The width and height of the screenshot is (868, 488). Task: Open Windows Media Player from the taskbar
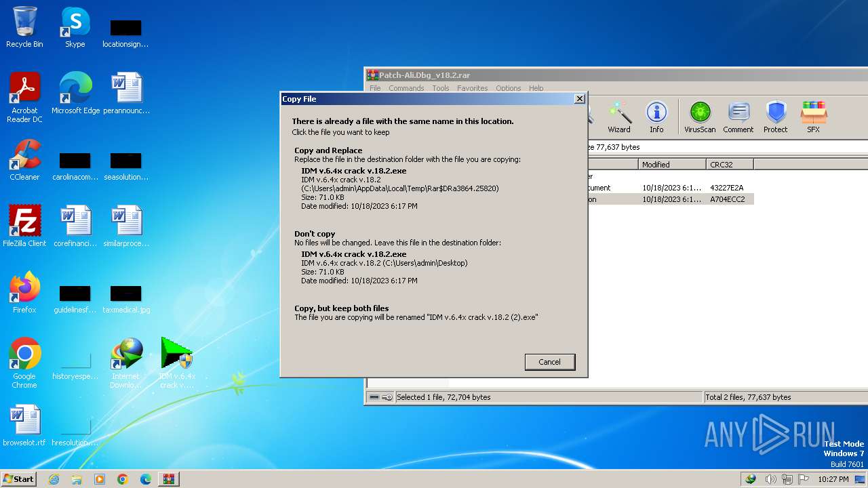100,479
